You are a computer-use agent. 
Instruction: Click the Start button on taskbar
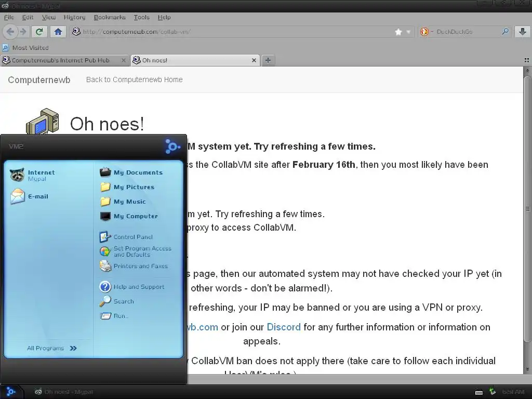coord(11,392)
